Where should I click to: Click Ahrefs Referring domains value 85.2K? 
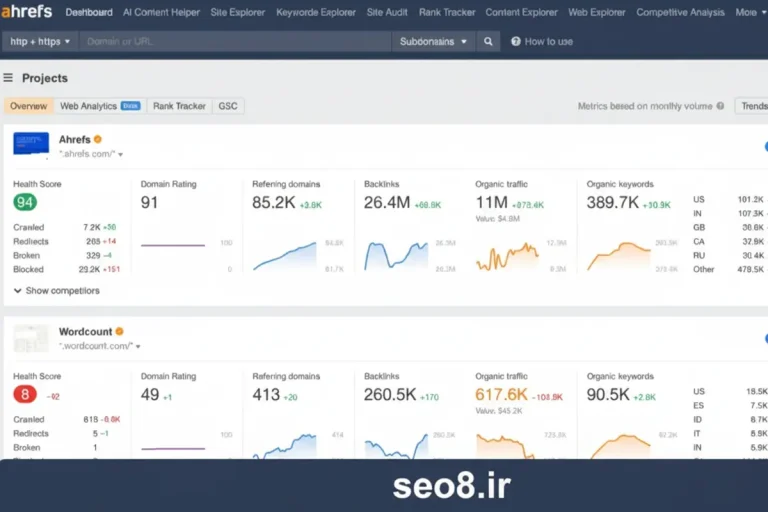tap(274, 202)
